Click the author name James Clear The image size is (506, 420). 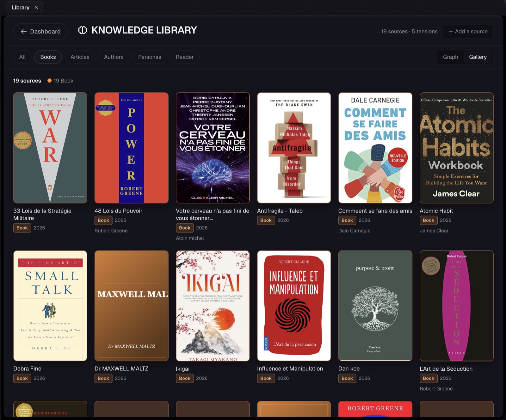click(434, 231)
